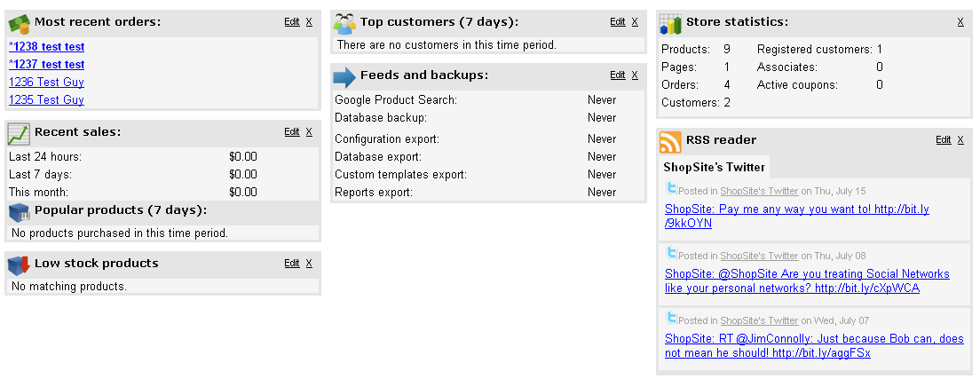Click the orange RSS reader icon
The image size is (980, 379).
coord(670,142)
